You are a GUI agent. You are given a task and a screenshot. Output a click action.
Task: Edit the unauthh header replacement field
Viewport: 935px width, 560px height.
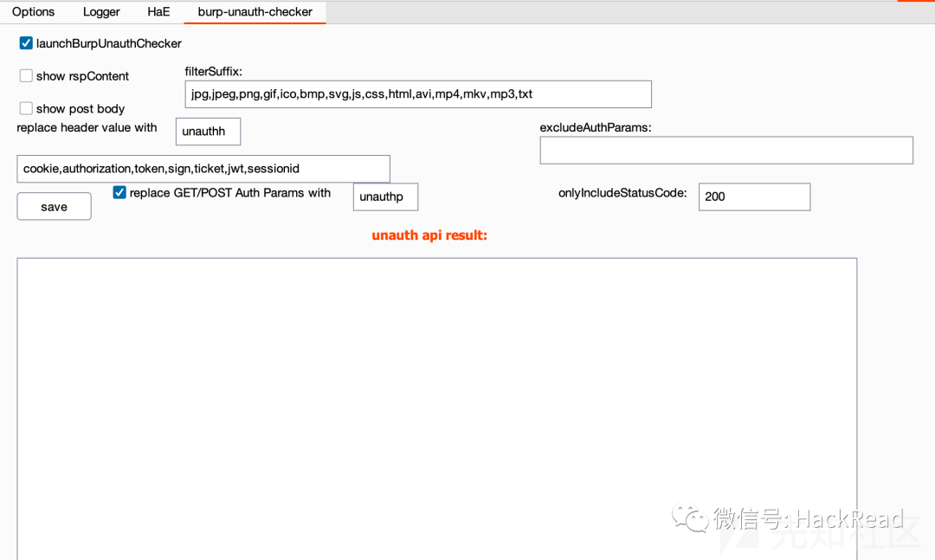click(x=208, y=132)
